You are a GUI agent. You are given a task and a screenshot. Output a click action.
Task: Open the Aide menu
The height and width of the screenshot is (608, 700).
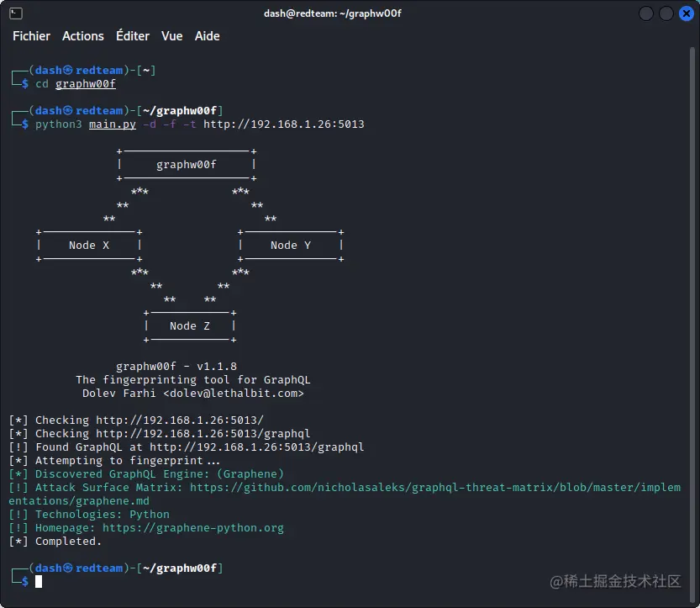pyautogui.click(x=207, y=35)
